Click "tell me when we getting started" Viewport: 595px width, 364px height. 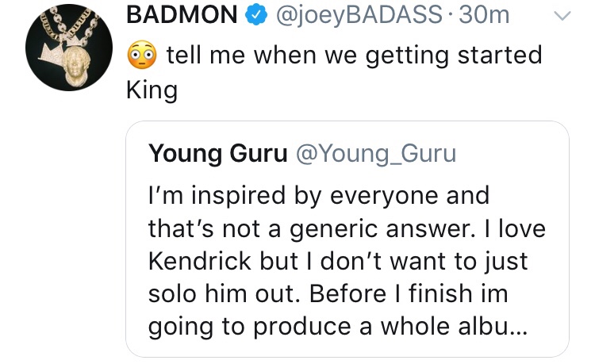(x=355, y=56)
